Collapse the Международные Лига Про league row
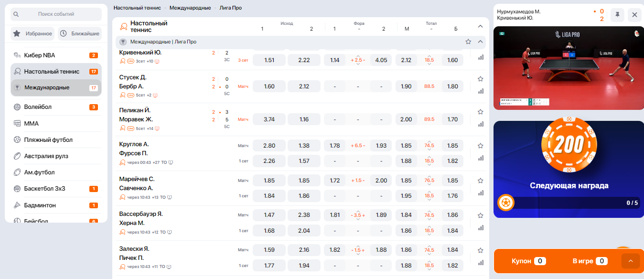Image resolution: width=644 pixels, height=279 pixels. [x=481, y=42]
